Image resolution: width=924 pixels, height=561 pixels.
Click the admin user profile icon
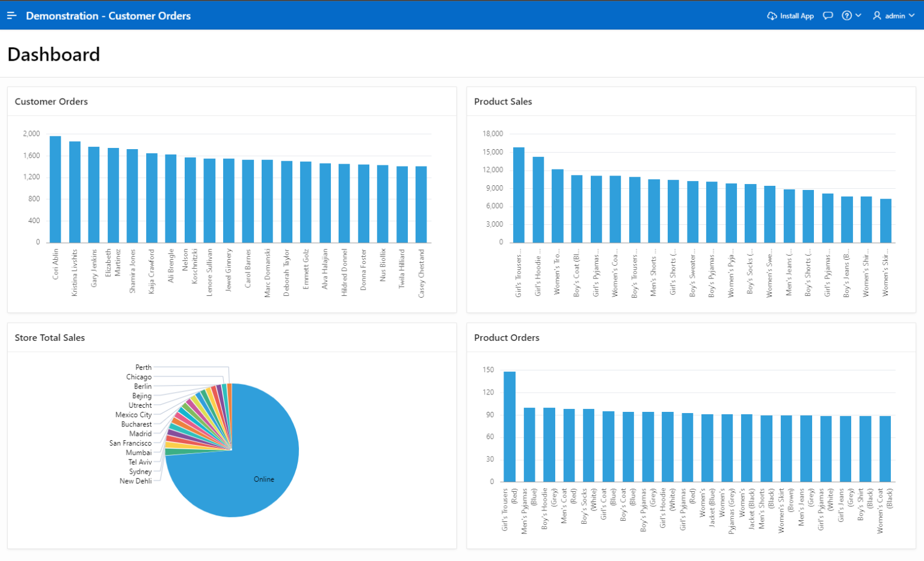coord(877,16)
